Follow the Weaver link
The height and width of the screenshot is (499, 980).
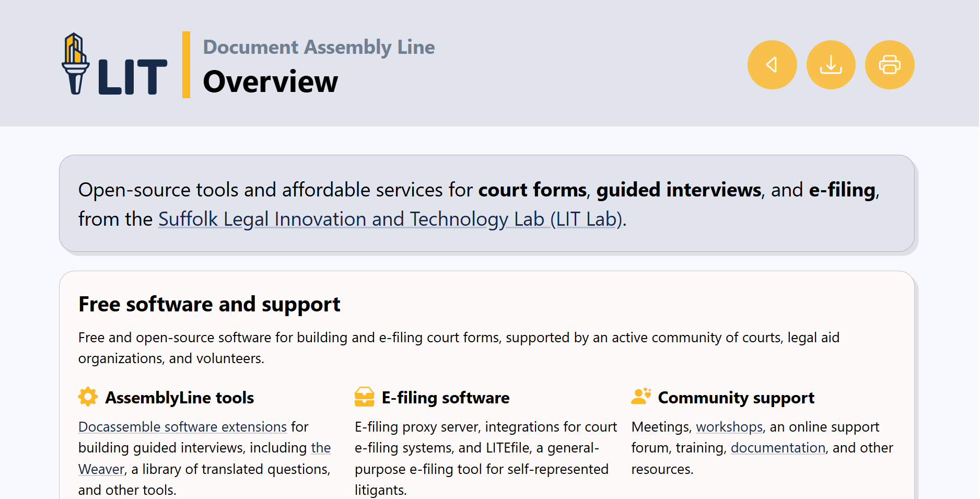(x=101, y=469)
